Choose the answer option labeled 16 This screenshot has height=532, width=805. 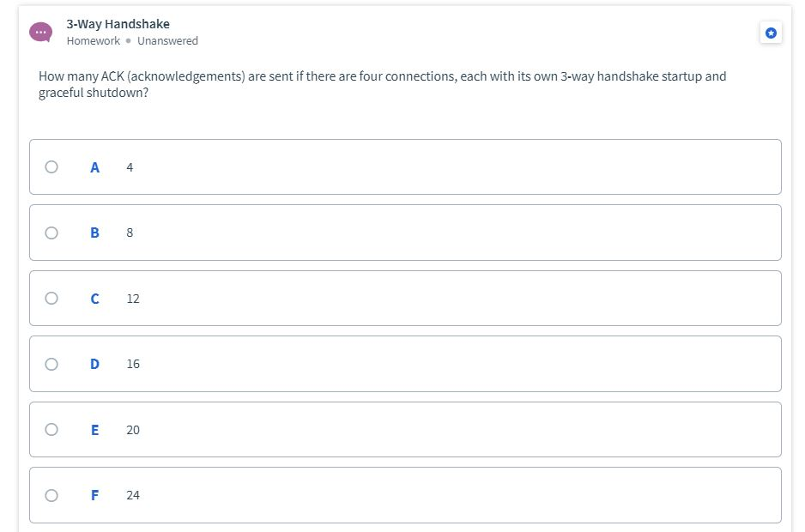(131, 364)
